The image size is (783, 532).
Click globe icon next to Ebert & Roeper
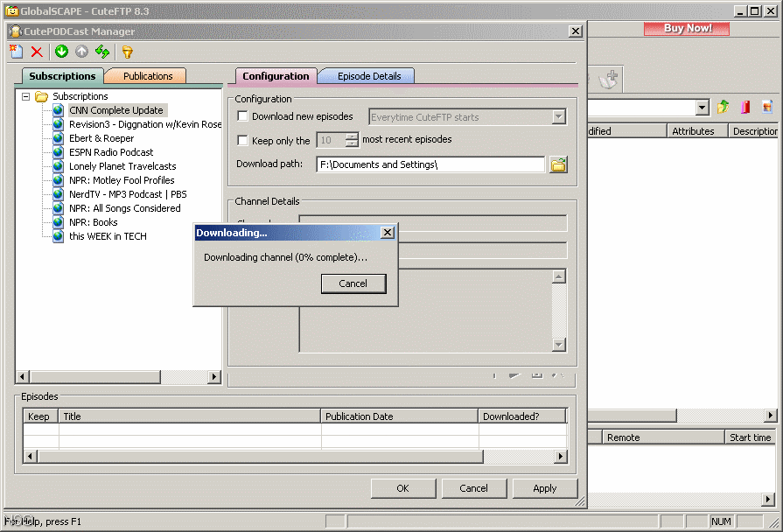pos(59,138)
